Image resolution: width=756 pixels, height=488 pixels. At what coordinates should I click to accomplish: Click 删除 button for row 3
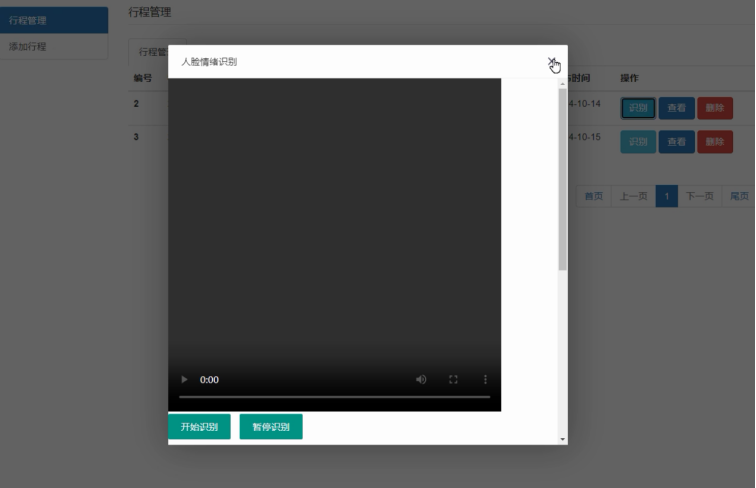pos(715,142)
